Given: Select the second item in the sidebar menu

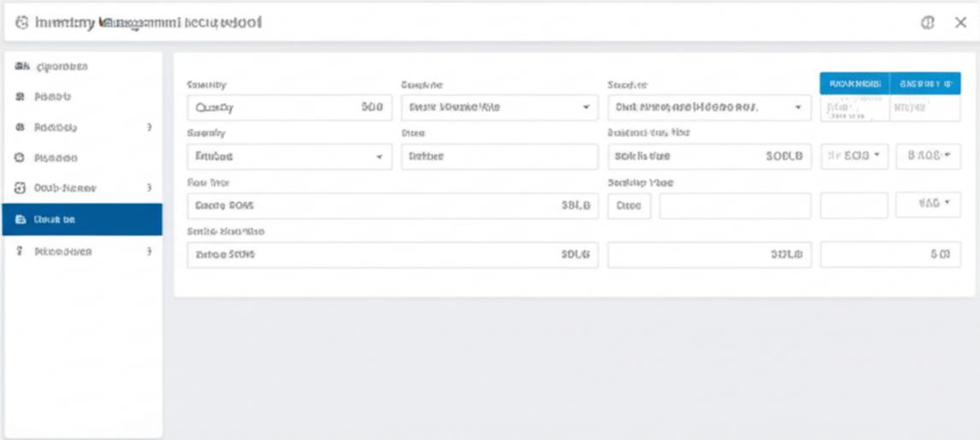Looking at the screenshot, I should point(51,98).
